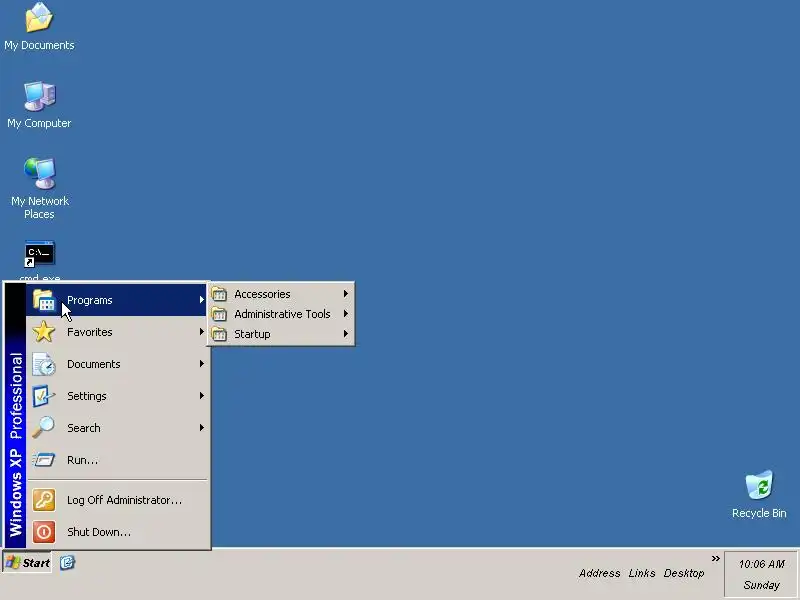The image size is (800, 600).
Task: Click the My Computer label text
Action: pyautogui.click(x=39, y=123)
